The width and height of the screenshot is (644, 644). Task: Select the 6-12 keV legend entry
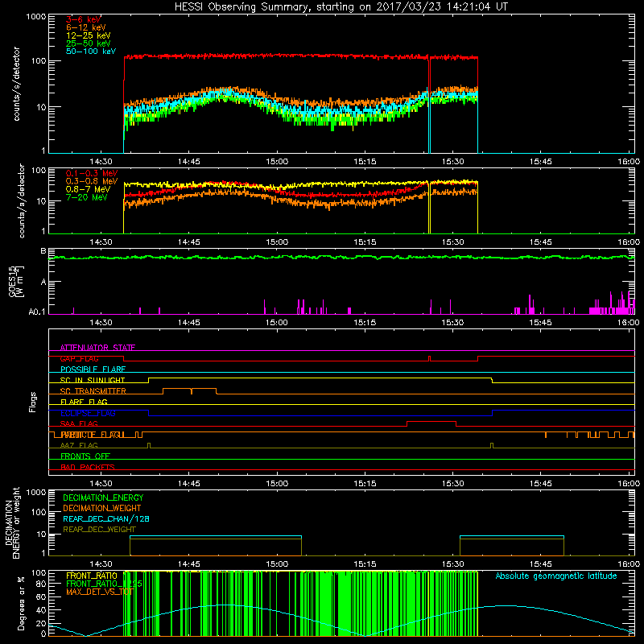[86, 27]
